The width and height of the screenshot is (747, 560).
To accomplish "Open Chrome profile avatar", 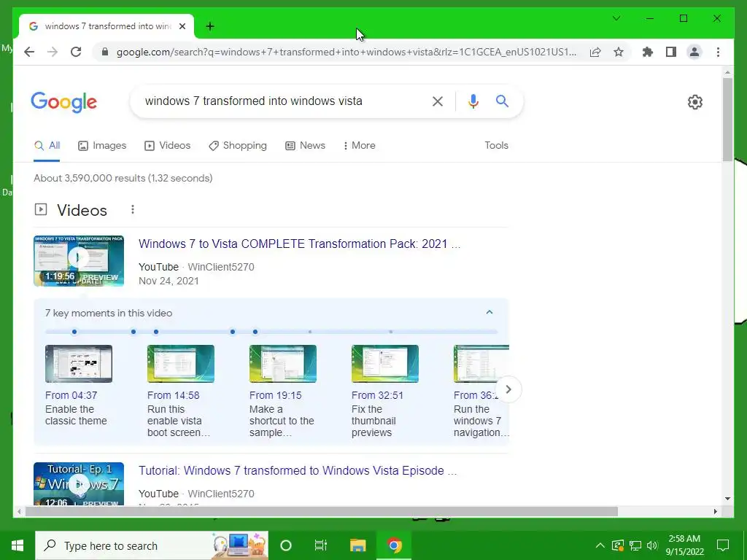I will [694, 52].
